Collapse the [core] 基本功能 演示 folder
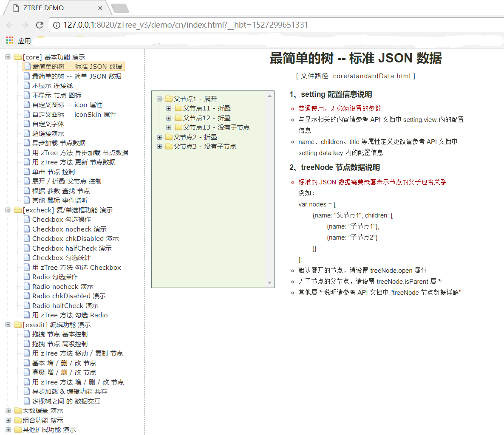Image resolution: width=504 pixels, height=435 pixels. click(8, 57)
